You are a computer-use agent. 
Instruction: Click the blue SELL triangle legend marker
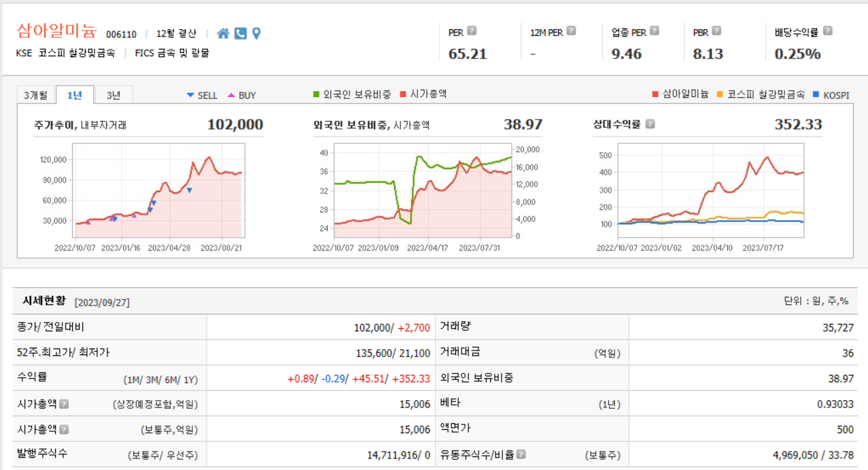coord(190,95)
